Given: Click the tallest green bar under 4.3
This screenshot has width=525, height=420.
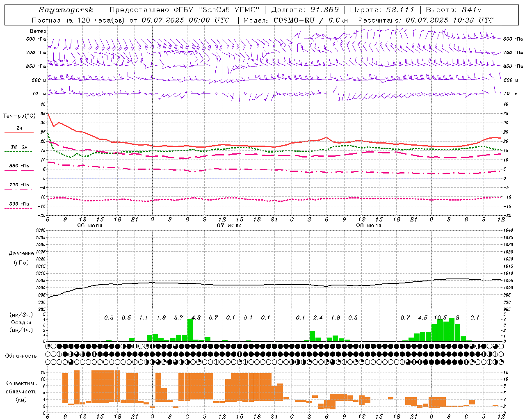Looking at the screenshot, I should pyautogui.click(x=190, y=330).
